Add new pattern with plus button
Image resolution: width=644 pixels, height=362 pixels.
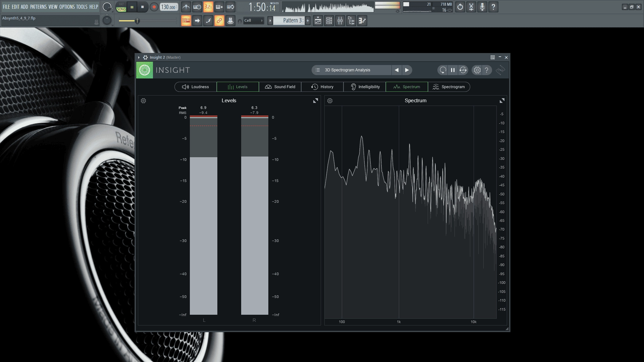tap(308, 21)
